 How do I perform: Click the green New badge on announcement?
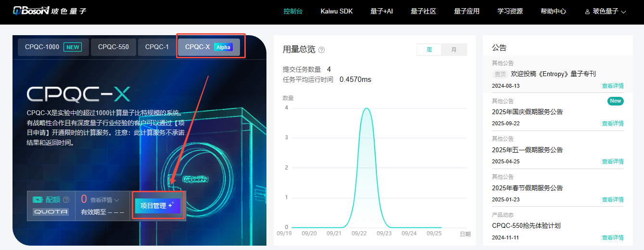[x=615, y=101]
